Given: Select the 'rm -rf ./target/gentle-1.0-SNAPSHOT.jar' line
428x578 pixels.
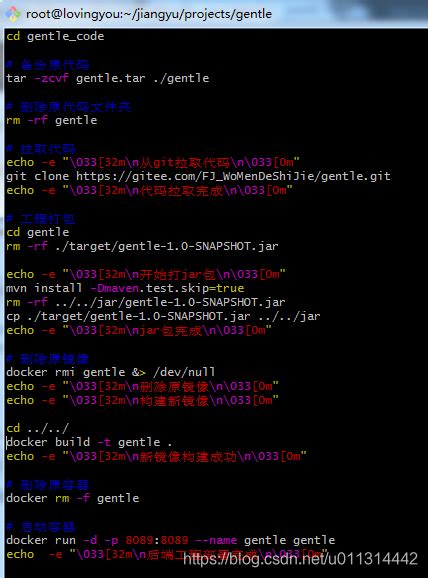Looking at the screenshot, I should 142,246.
